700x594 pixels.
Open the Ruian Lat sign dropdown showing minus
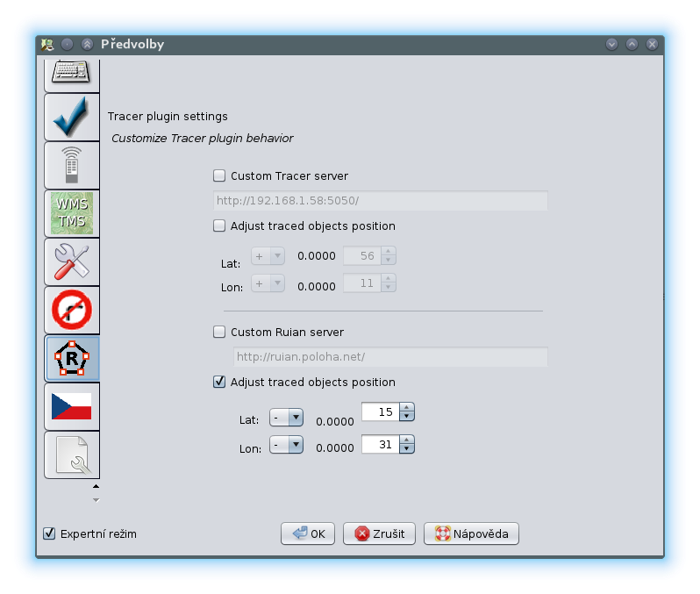pos(286,418)
